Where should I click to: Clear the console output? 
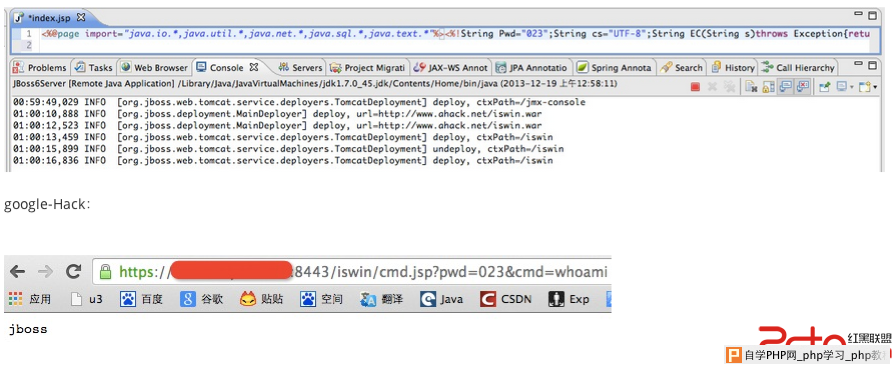(x=751, y=86)
